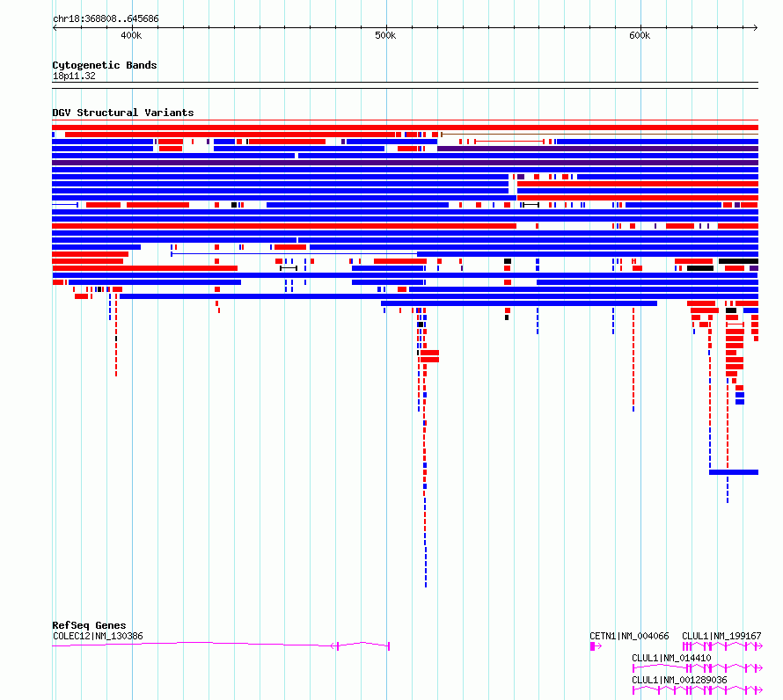Select the CLUL1 NM_014410 transcript glyph
783x700 pixels.
(697, 668)
